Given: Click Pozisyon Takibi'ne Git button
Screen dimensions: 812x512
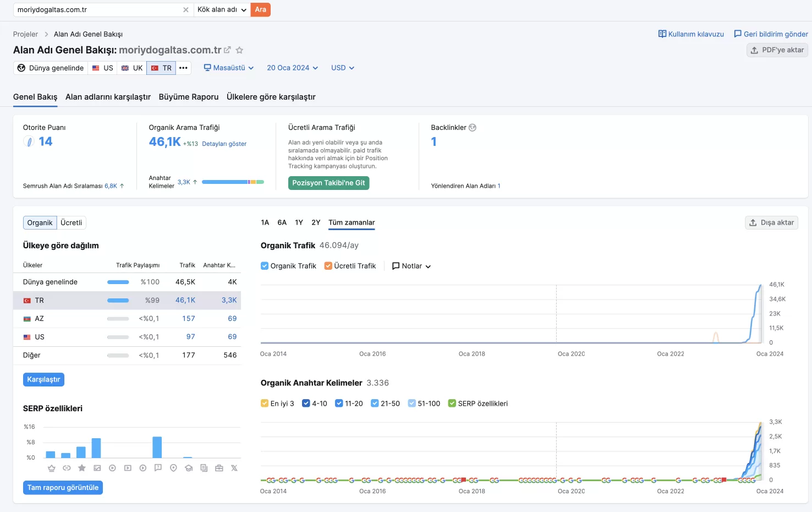Looking at the screenshot, I should coord(328,183).
